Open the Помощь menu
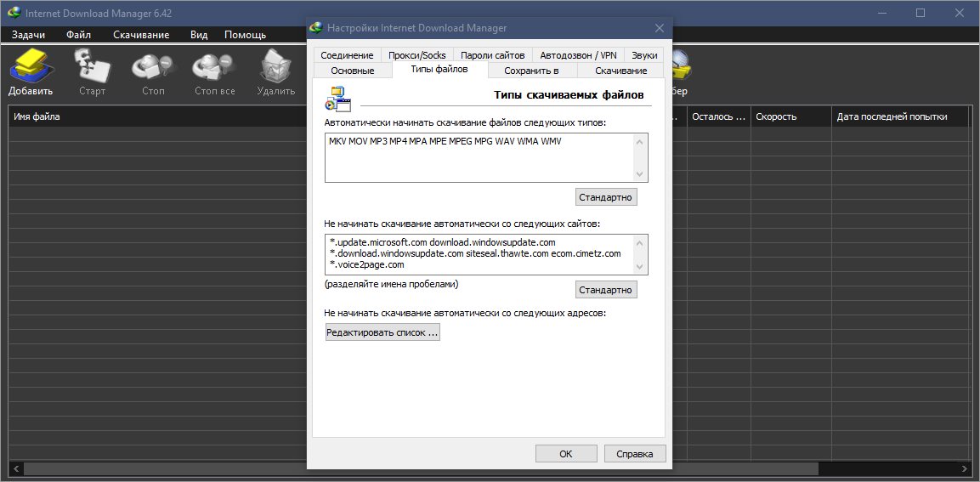The height and width of the screenshot is (482, 980). click(245, 35)
